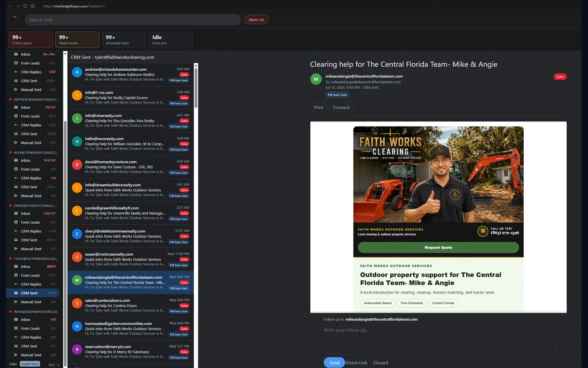588x368 pixels.
Task: Print the open email
Action: 319,107
